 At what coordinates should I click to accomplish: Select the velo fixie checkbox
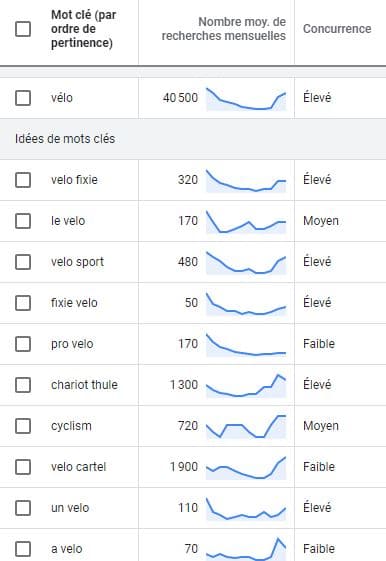pyautogui.click(x=23, y=180)
